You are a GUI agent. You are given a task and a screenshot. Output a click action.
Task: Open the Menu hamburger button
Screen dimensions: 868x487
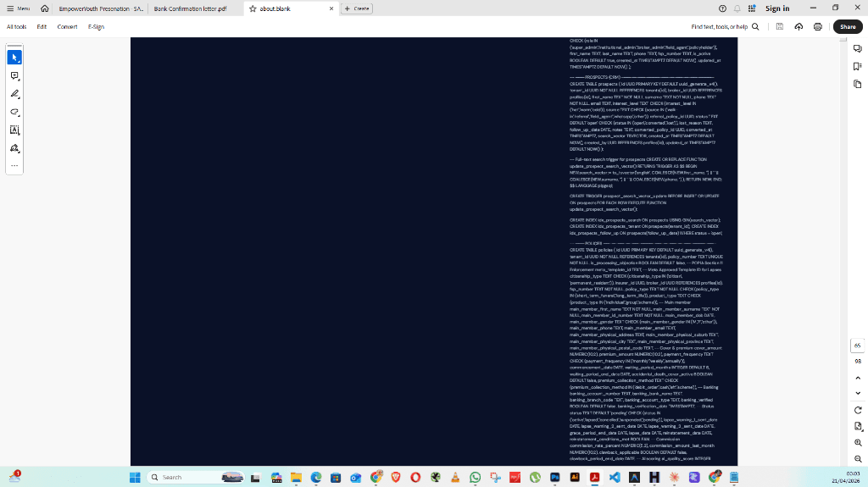tap(17, 8)
